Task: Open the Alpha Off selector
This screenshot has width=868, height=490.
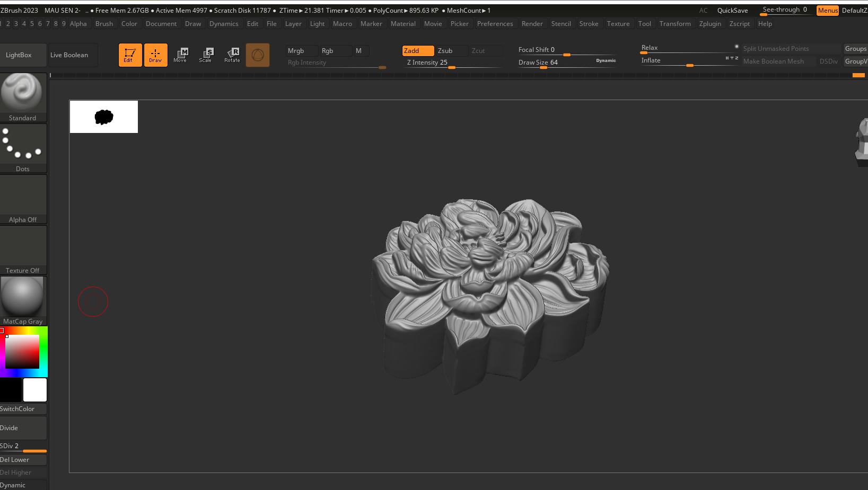Action: point(23,199)
